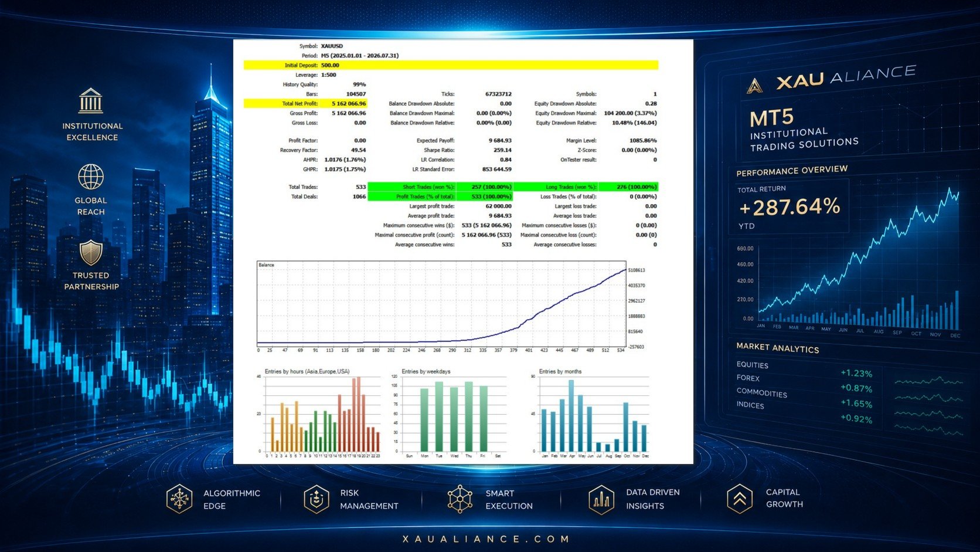Click the XAU Aliance logo emblem
980x552 pixels.
(755, 86)
